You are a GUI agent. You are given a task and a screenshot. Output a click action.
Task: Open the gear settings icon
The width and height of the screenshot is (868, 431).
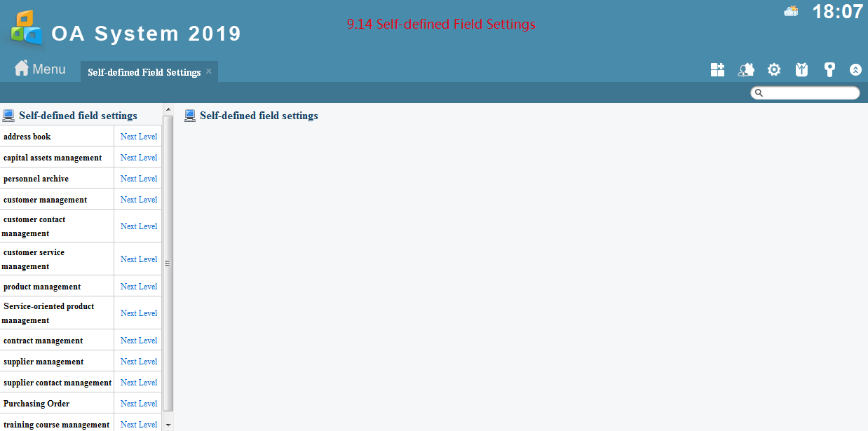(x=774, y=69)
